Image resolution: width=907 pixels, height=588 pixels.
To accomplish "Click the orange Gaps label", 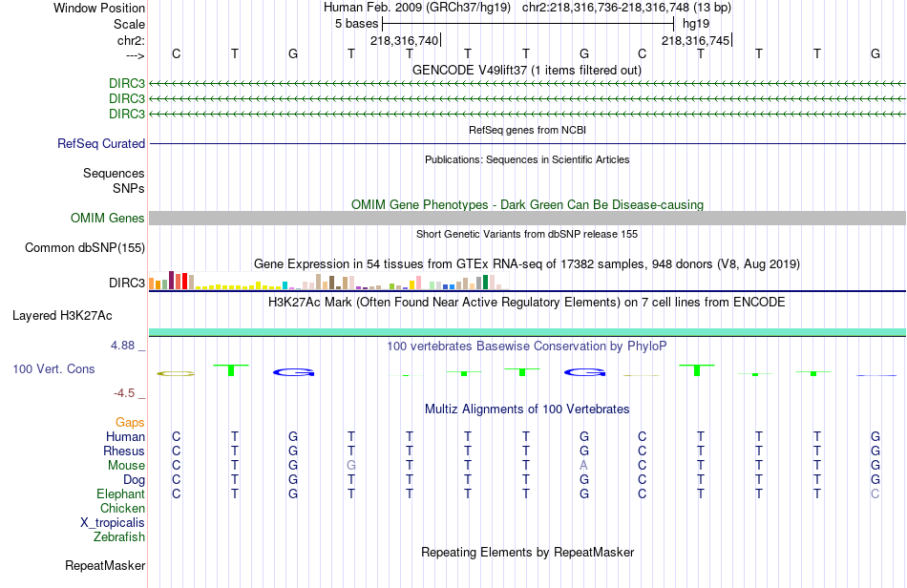I will 130,422.
